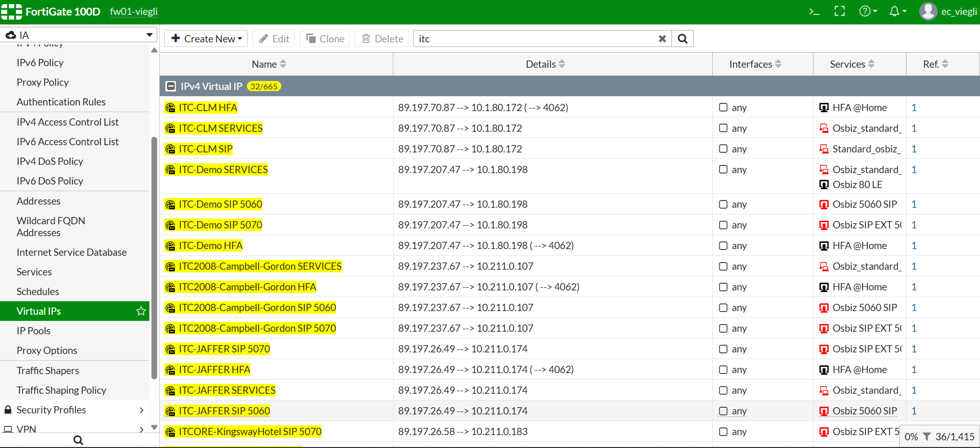The height and width of the screenshot is (448, 980).
Task: Click the ITC-JAFFER HFA virtual IP icon
Action: [170, 369]
